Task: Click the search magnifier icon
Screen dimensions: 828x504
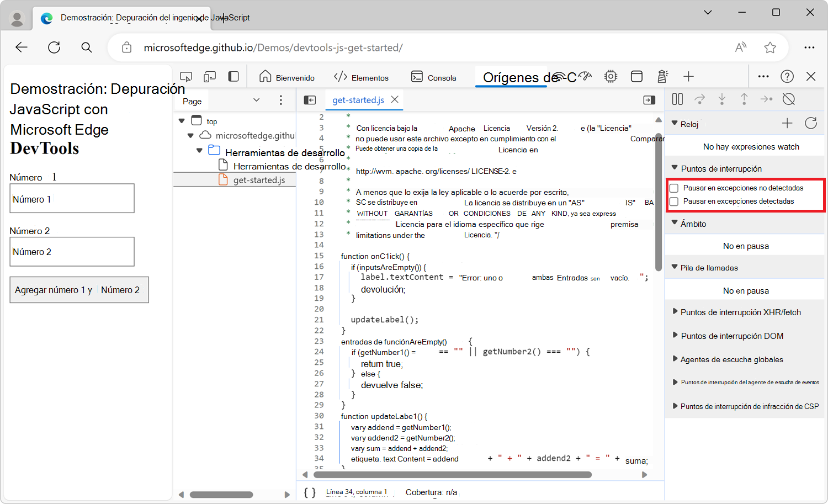Action: [x=87, y=47]
